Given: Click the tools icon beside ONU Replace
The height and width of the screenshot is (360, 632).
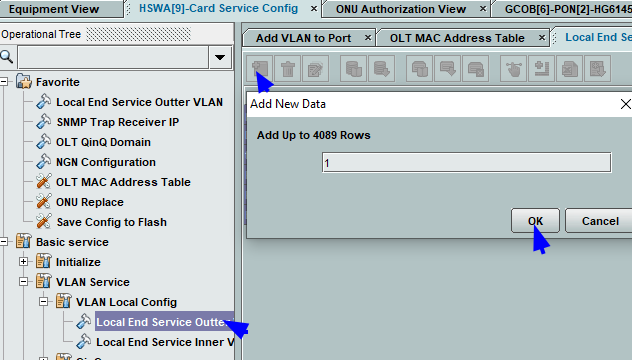Looking at the screenshot, I should [44, 202].
